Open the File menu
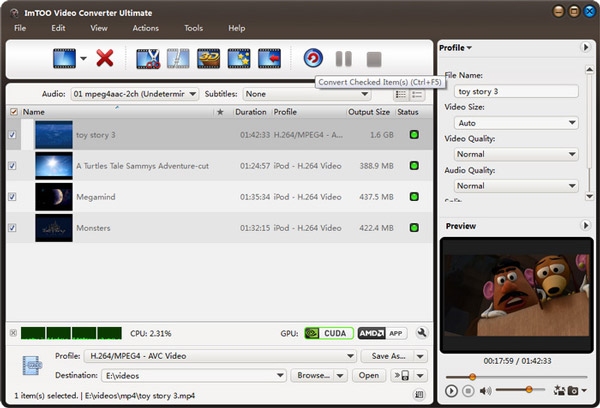The image size is (600, 408). 20,28
